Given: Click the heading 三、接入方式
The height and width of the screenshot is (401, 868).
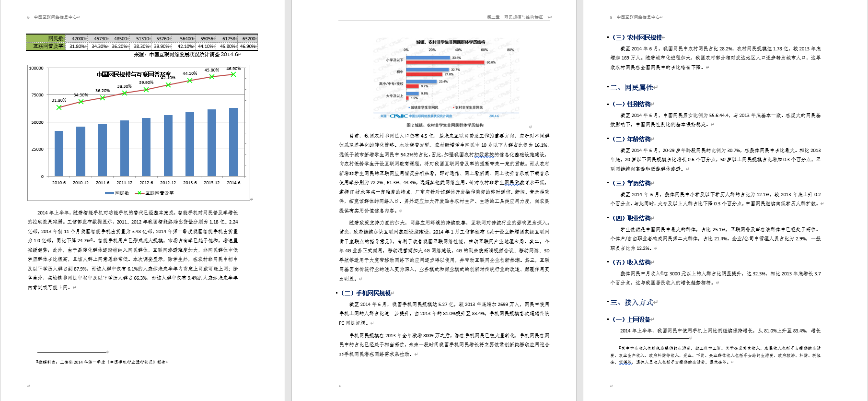Looking at the screenshot, I should click(x=632, y=303).
